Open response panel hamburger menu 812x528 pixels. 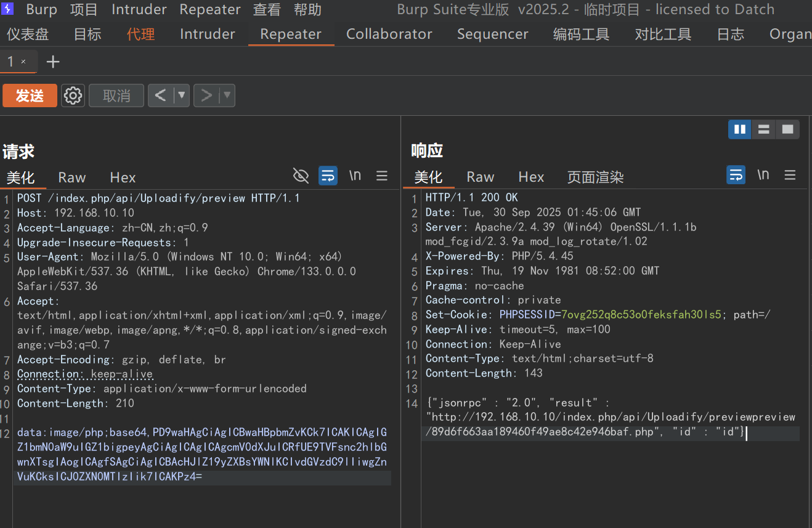coord(790,176)
